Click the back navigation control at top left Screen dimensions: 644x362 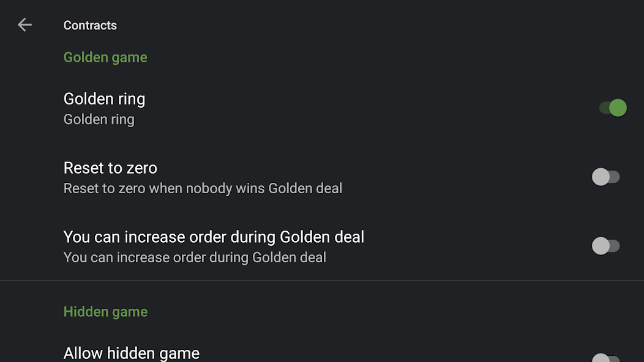click(24, 24)
